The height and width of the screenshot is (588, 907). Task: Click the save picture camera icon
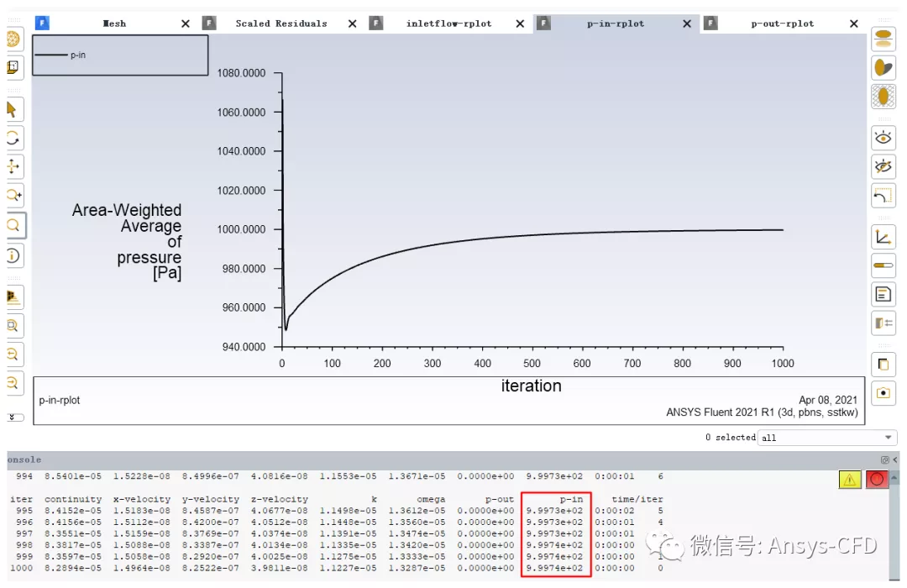[883, 392]
